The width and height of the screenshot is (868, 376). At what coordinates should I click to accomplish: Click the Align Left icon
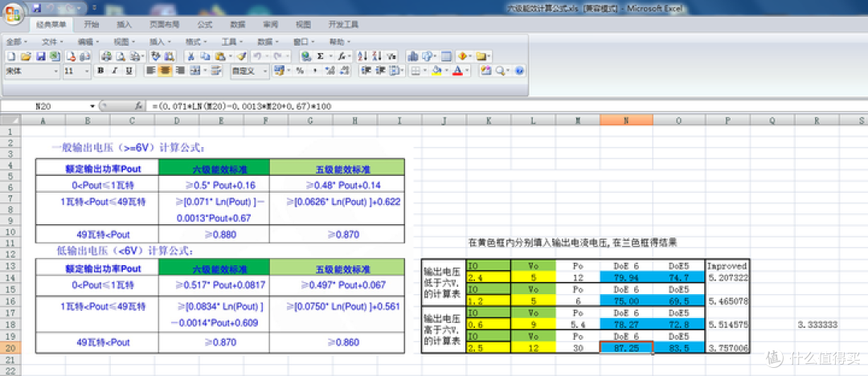pos(150,71)
